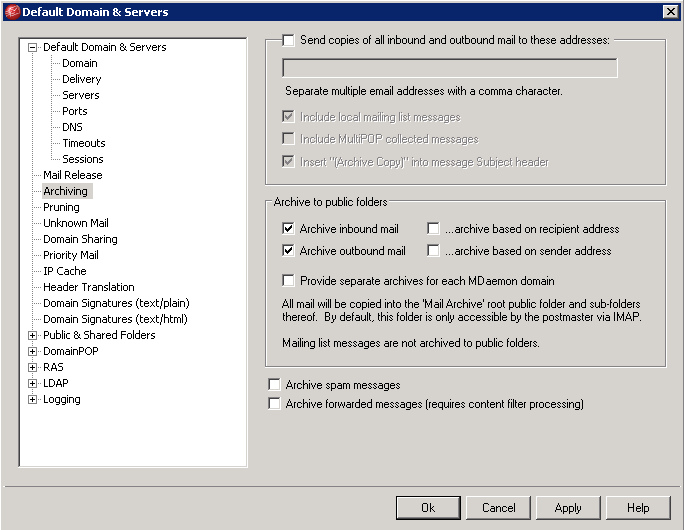Open Domain Signatures (text/html) page

(x=116, y=319)
